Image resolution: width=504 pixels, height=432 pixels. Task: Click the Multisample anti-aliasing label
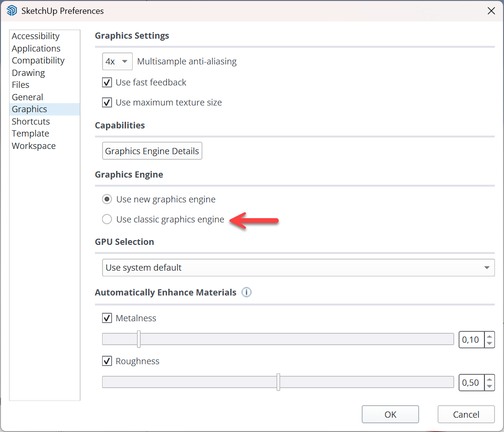point(187,61)
